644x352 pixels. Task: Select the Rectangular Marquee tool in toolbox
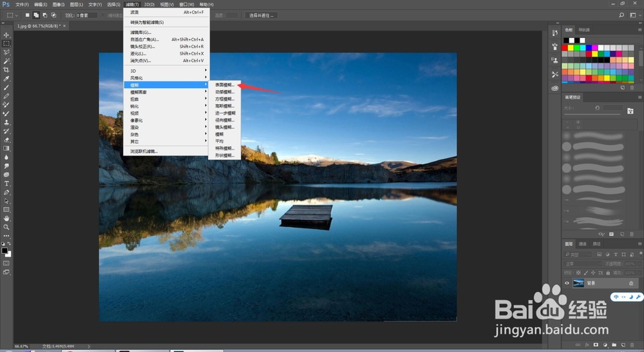6,44
